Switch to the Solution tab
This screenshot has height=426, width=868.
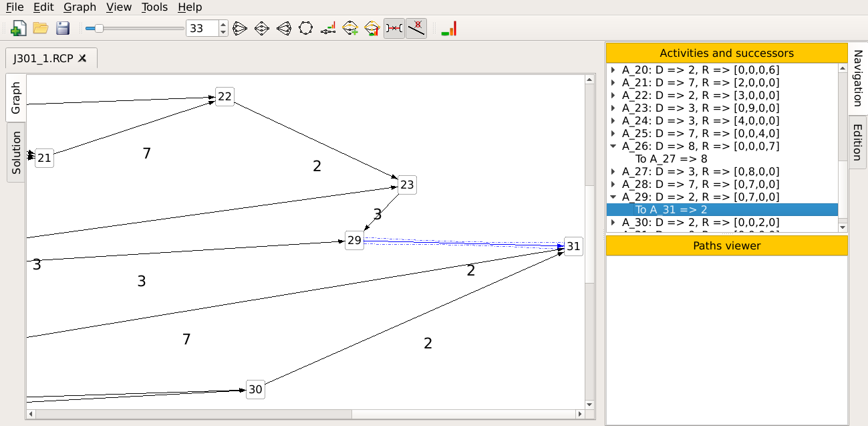16,152
